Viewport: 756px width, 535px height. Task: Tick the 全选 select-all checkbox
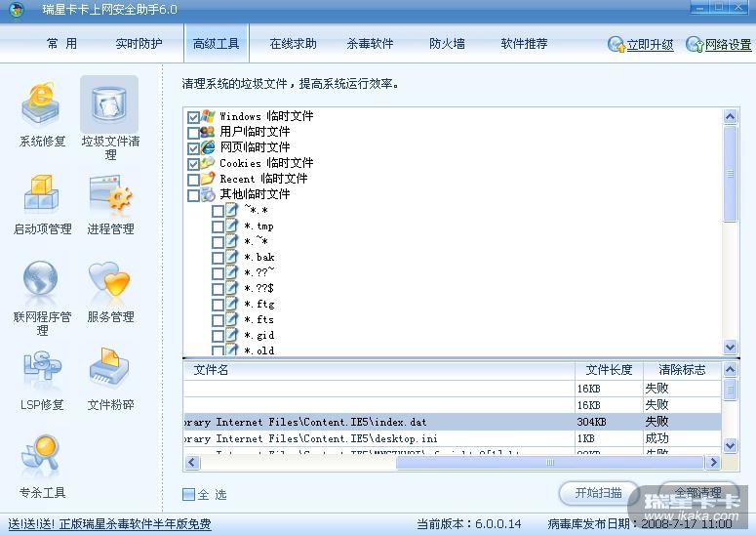pos(189,494)
